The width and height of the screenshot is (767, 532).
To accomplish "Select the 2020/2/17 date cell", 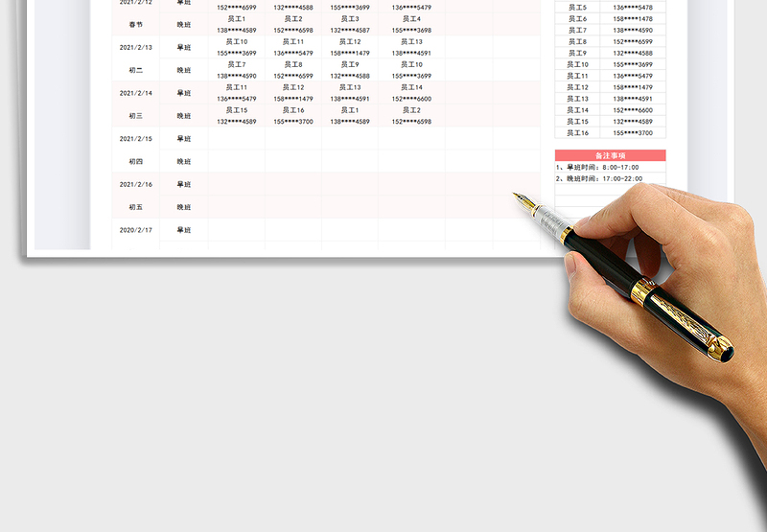I will tap(135, 230).
